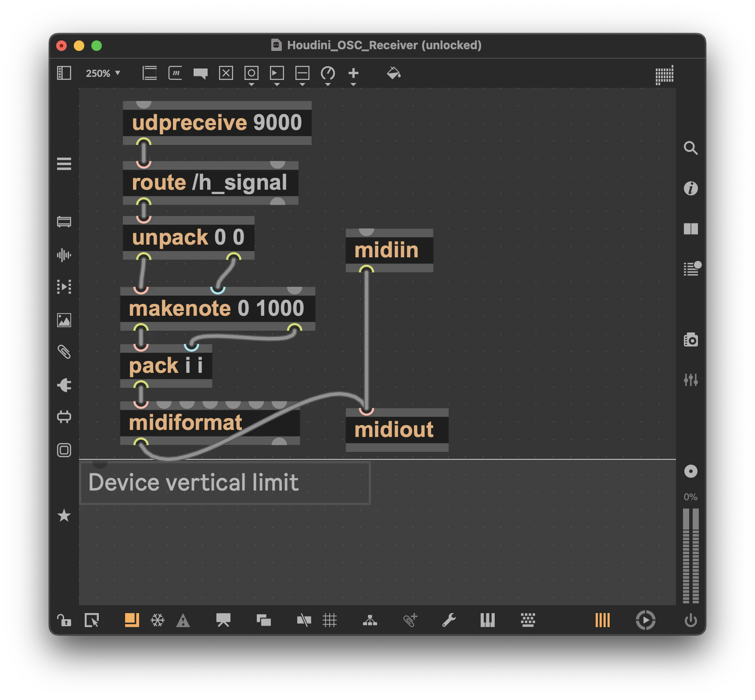This screenshot has width=755, height=700.
Task: Toggle the left sidebar visibility
Action: pos(64,73)
